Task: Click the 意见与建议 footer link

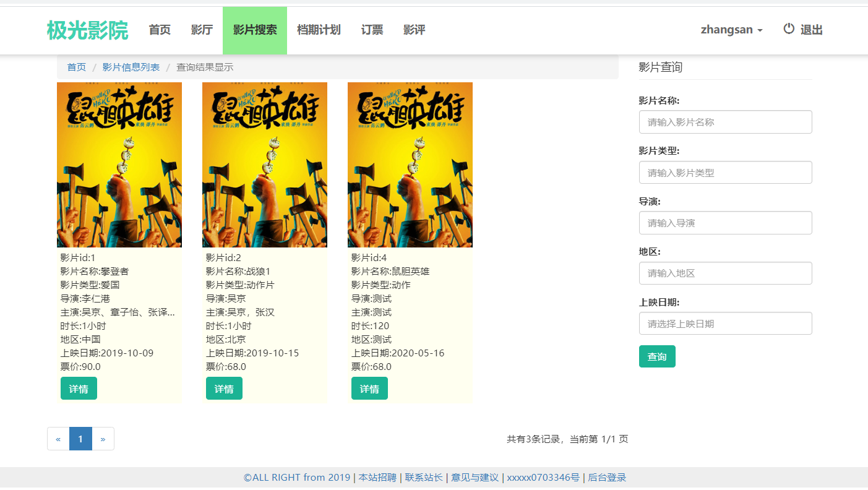Action: (475, 478)
